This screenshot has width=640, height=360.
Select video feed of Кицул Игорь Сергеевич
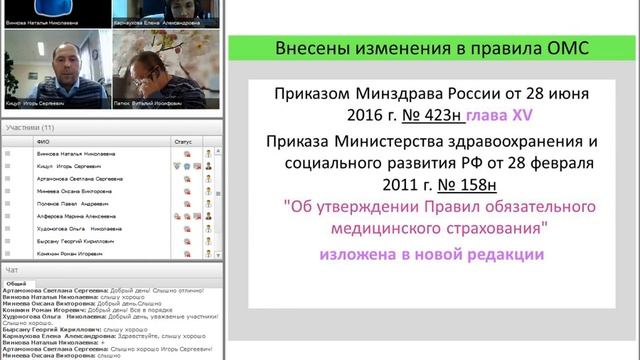58,69
